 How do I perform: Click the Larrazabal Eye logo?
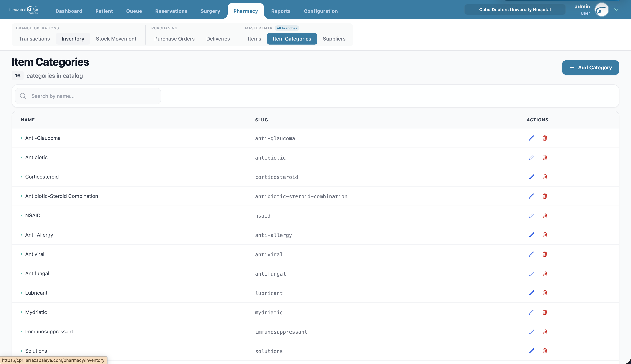pos(23,10)
